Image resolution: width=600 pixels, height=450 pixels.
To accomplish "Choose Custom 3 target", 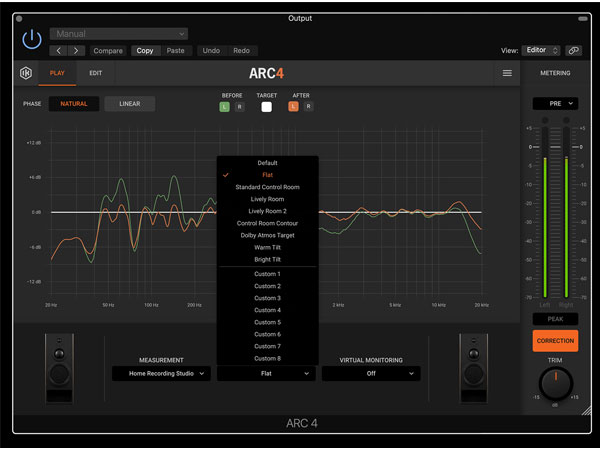I will point(267,298).
